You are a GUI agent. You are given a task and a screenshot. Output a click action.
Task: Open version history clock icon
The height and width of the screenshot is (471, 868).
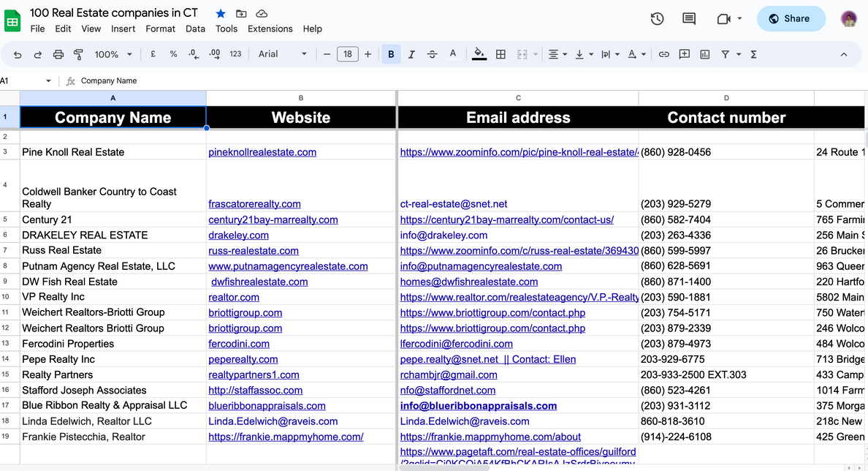pos(657,19)
